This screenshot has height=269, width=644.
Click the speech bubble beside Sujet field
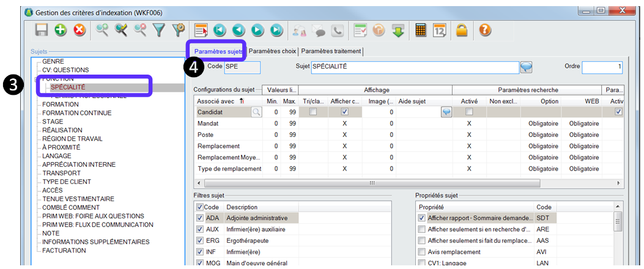coord(526,67)
